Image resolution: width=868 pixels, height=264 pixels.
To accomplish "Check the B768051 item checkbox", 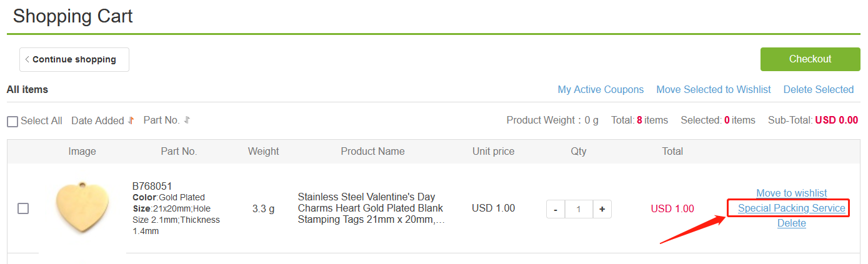I will click(23, 208).
